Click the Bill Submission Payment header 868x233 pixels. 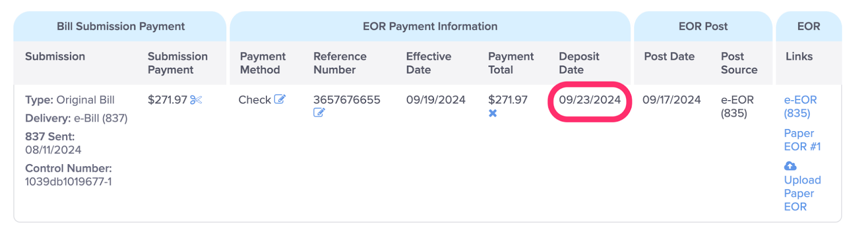click(x=120, y=26)
